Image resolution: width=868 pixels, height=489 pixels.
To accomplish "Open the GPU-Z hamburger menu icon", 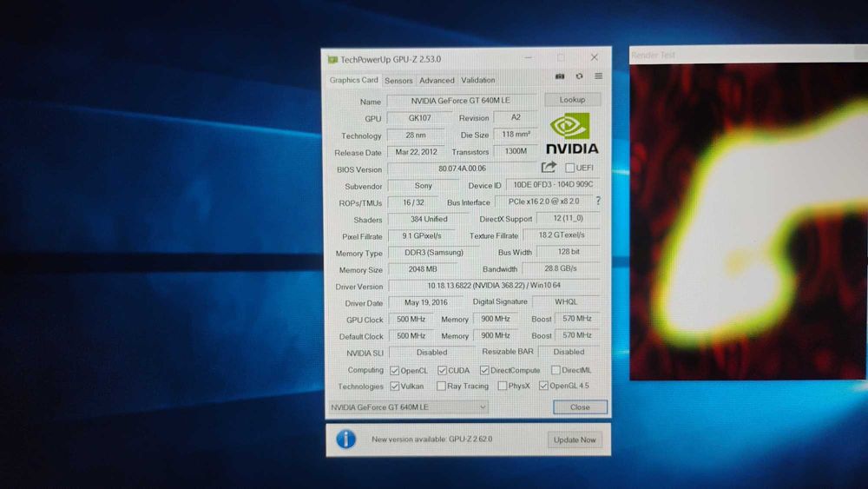I will point(598,76).
